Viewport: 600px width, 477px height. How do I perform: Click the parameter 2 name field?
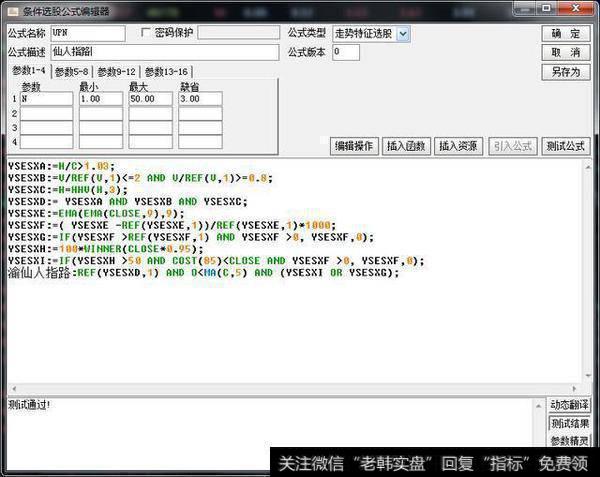(x=46, y=114)
